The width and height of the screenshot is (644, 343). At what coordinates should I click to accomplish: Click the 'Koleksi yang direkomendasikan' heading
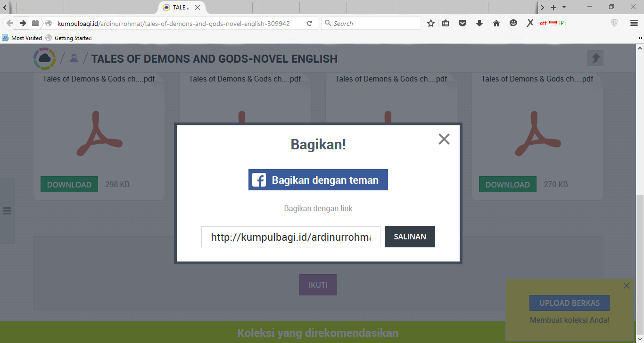318,333
